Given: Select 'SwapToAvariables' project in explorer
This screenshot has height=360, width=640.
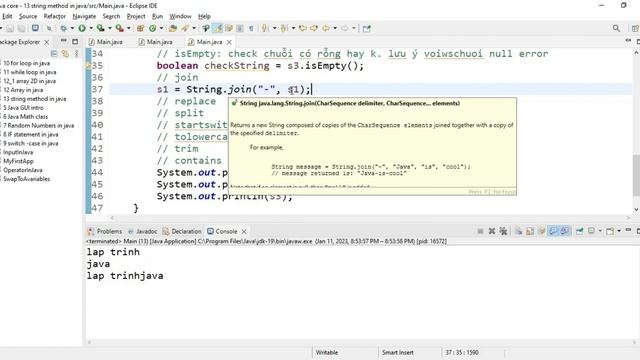Looking at the screenshot, I should coord(27,179).
